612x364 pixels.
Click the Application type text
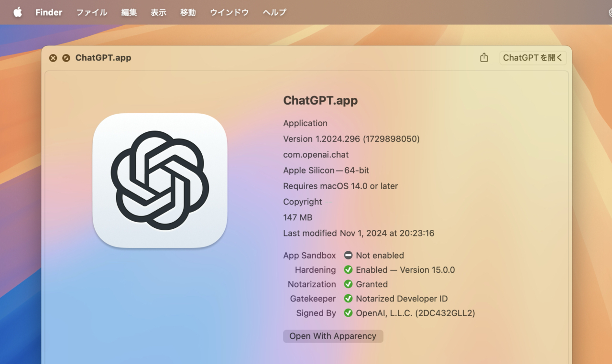(x=305, y=123)
